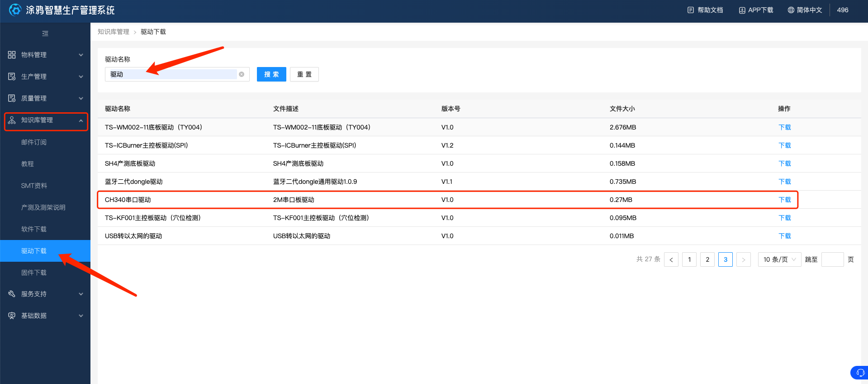Open the 10 条/页 page size dropdown

click(780, 259)
